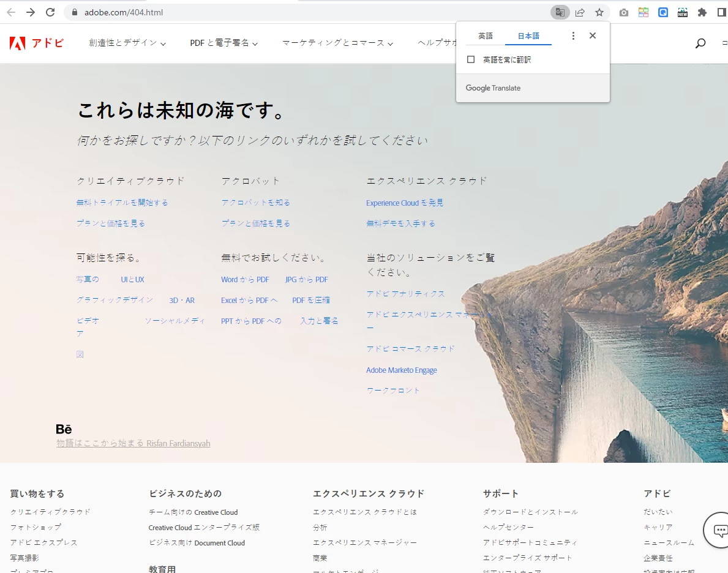Open translate popup three-dot options
Image resolution: width=728 pixels, height=573 pixels.
click(x=573, y=36)
